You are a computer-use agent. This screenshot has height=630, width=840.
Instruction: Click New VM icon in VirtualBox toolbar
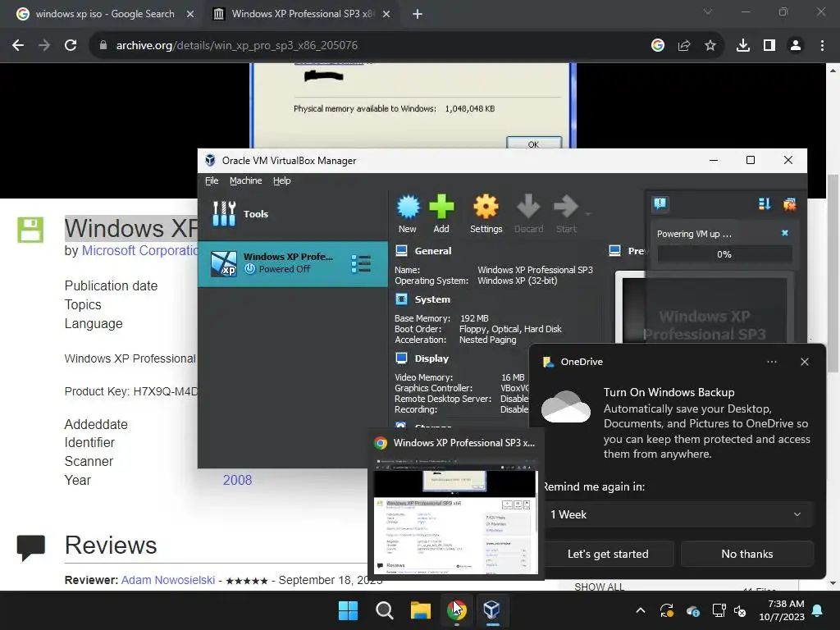pos(408,214)
